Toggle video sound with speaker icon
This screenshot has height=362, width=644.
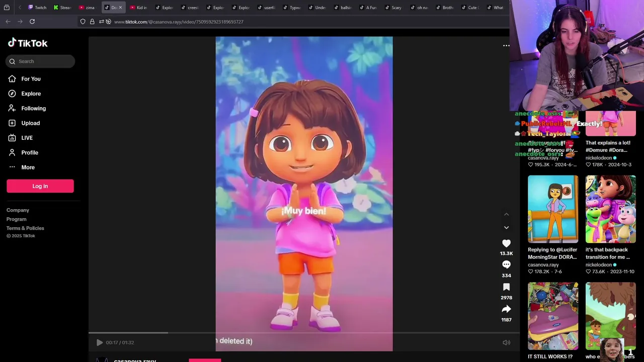(506, 342)
